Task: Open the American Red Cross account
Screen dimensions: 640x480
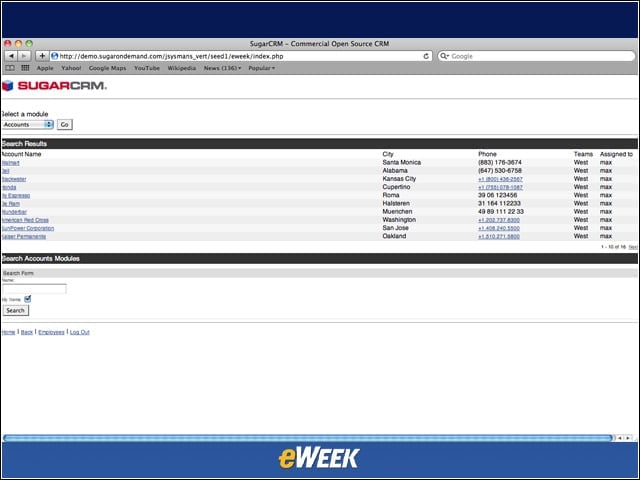Action: pyautogui.click(x=25, y=220)
